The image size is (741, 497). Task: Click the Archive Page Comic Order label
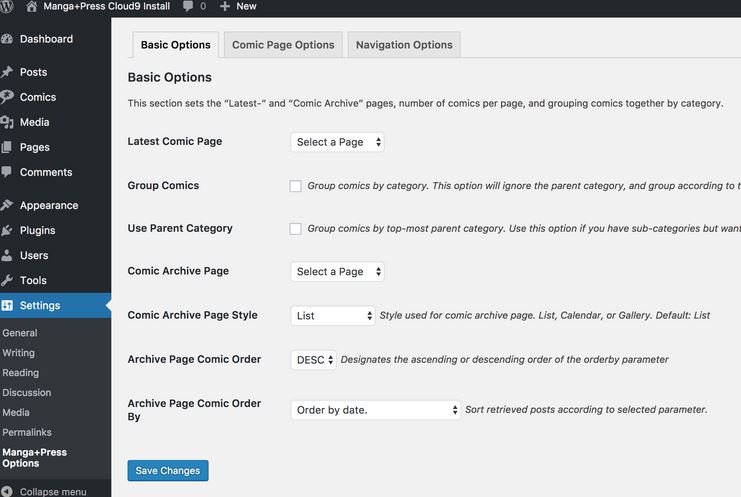(x=194, y=359)
